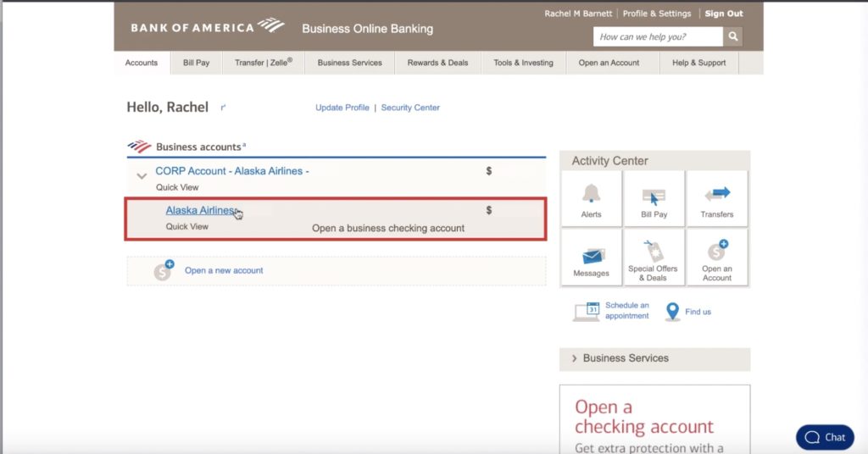Screen dimensions: 868x454
Task: Click the Find us location pin icon
Action: (x=672, y=312)
